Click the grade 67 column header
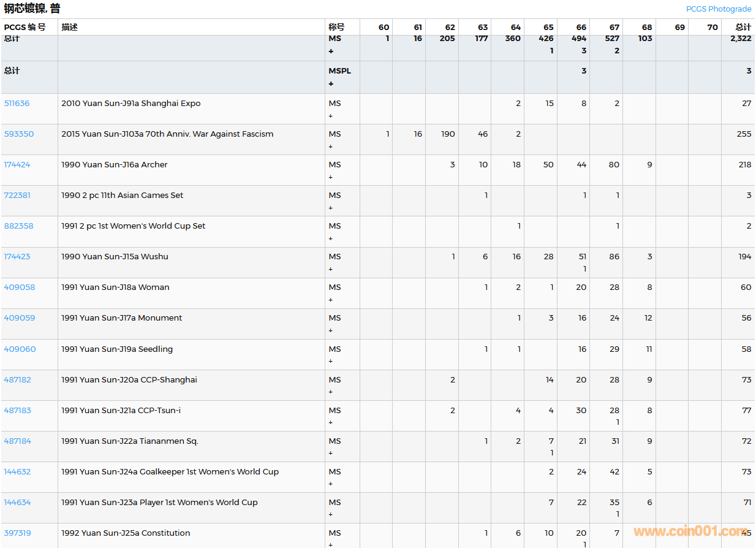The width and height of the screenshot is (756, 548). [614, 27]
